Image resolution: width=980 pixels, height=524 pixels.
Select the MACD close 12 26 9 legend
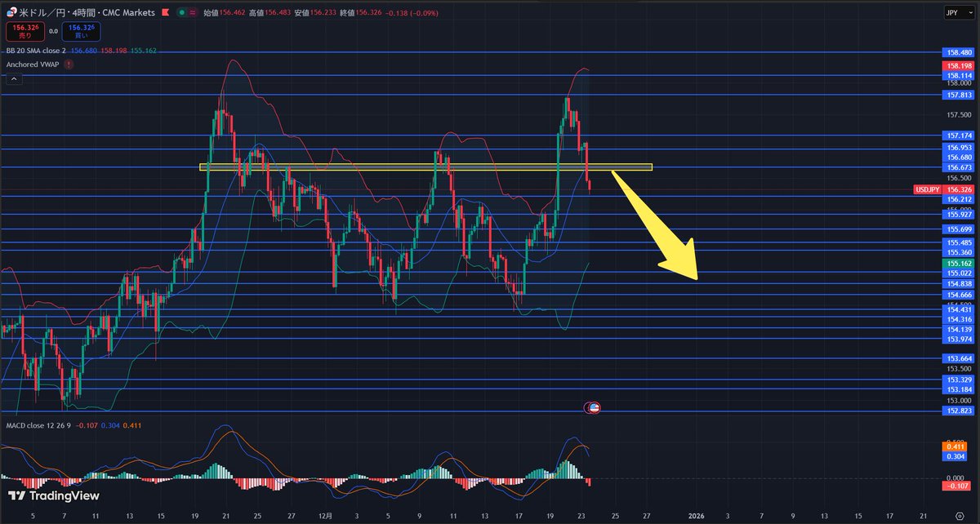[38, 426]
